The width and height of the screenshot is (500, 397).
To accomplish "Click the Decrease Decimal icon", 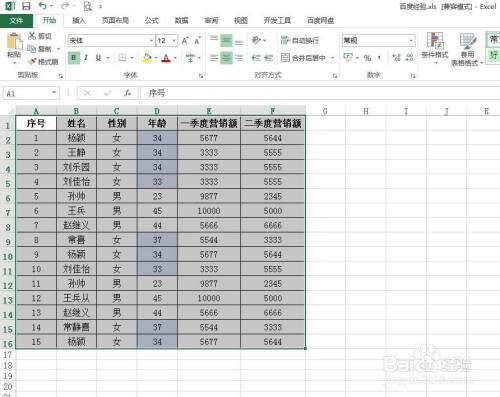I will coord(410,58).
